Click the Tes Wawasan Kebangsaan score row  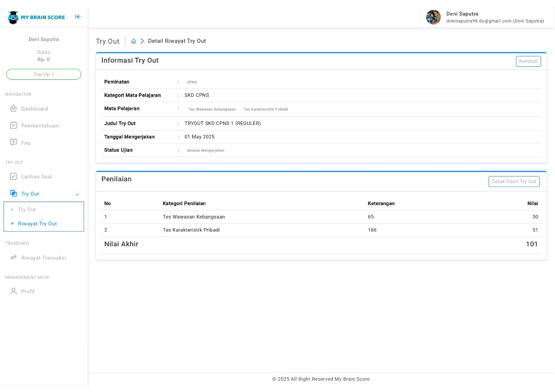(x=321, y=217)
